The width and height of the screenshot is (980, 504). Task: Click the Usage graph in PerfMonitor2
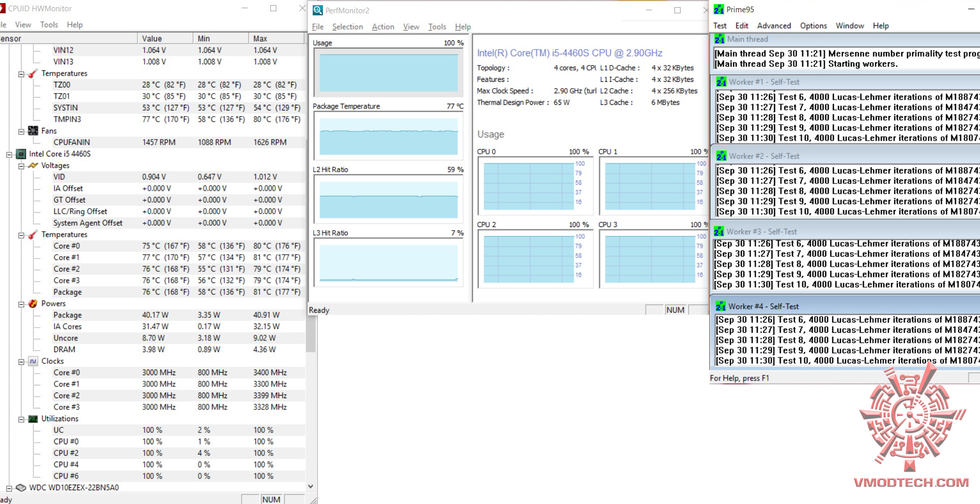coord(388,73)
